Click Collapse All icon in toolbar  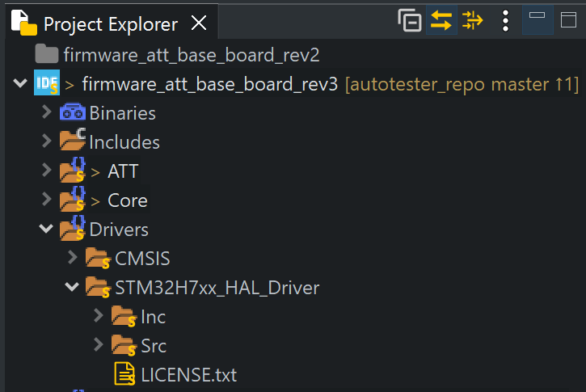411,21
